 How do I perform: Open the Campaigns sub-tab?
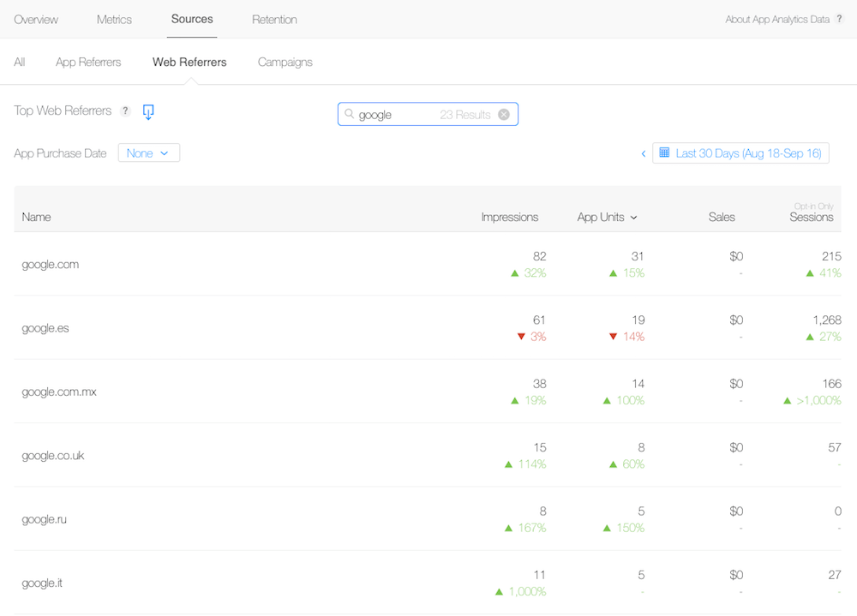[x=285, y=63]
